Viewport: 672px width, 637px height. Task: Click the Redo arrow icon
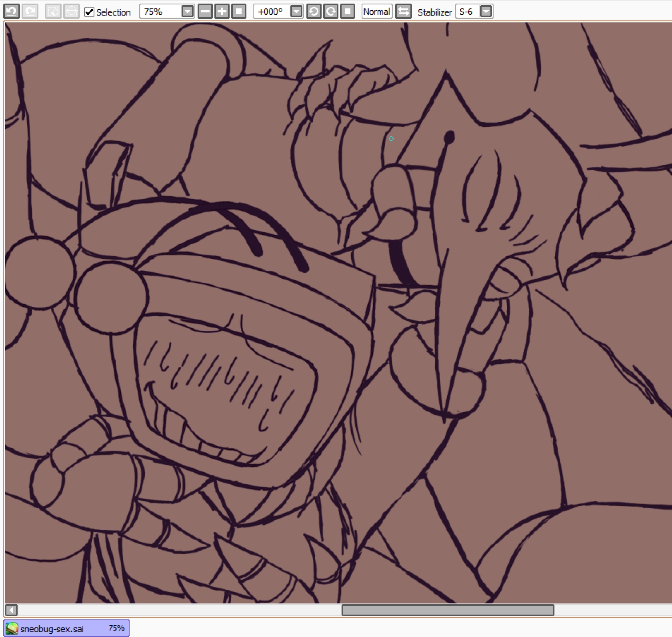coord(30,12)
